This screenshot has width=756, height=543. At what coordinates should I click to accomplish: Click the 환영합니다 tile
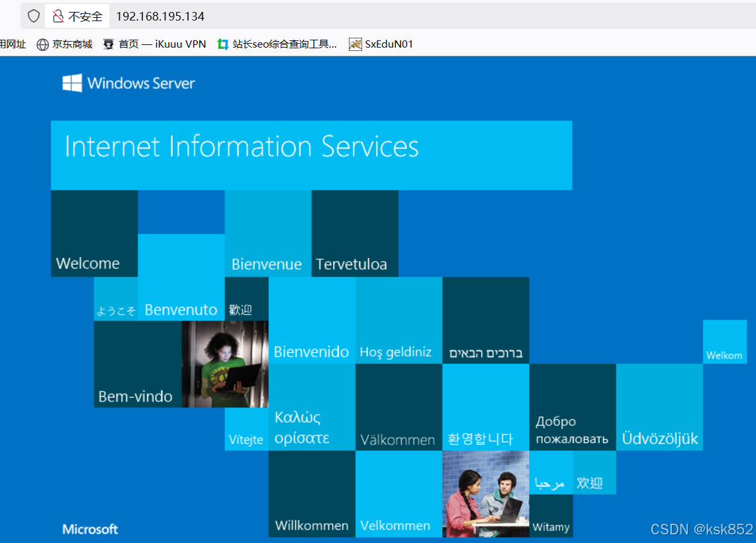tap(486, 407)
